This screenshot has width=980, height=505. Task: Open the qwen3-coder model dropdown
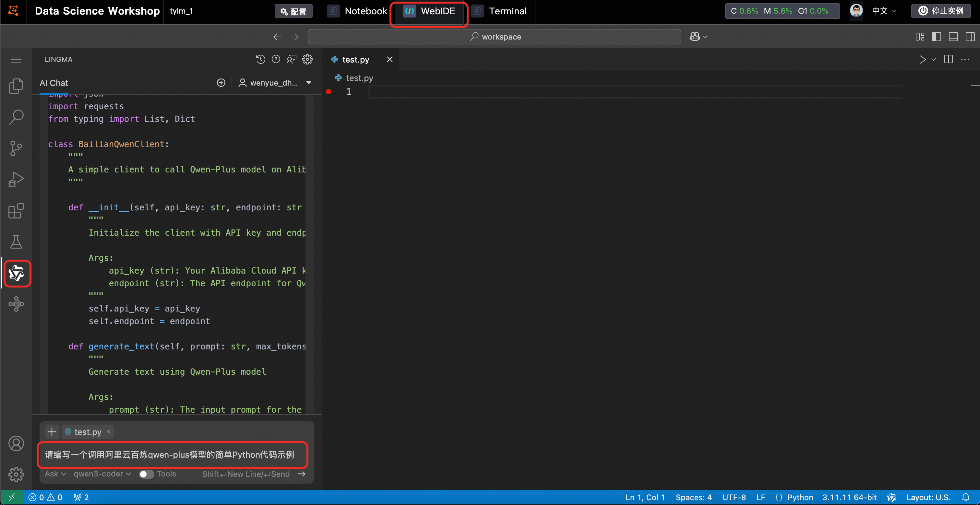click(x=102, y=474)
